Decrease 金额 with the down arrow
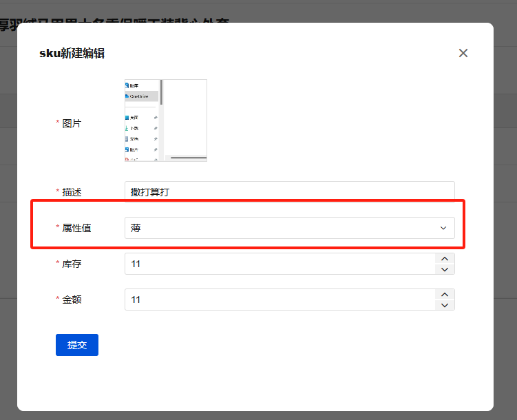The image size is (517, 420). (x=445, y=305)
